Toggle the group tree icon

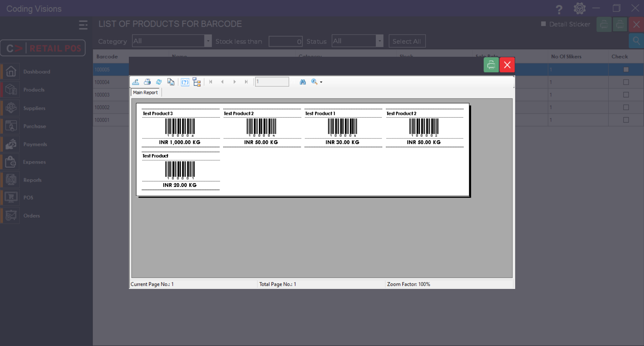click(x=197, y=82)
